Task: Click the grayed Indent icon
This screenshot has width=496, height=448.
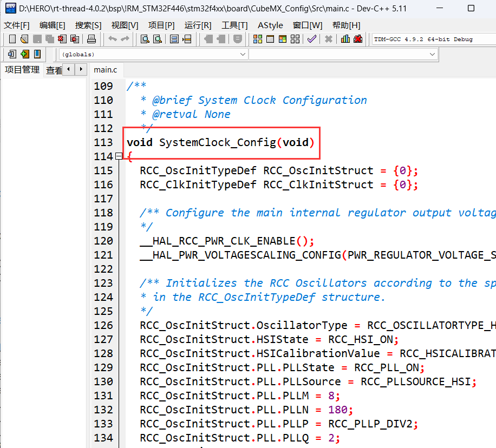Action: [208, 39]
